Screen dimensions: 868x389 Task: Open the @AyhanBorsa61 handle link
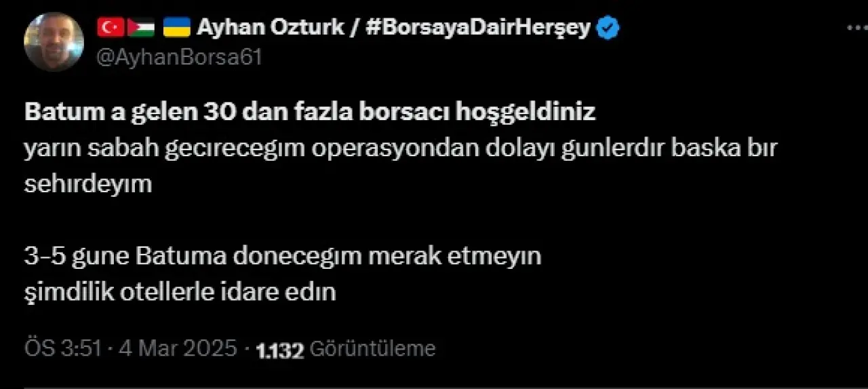point(179,58)
